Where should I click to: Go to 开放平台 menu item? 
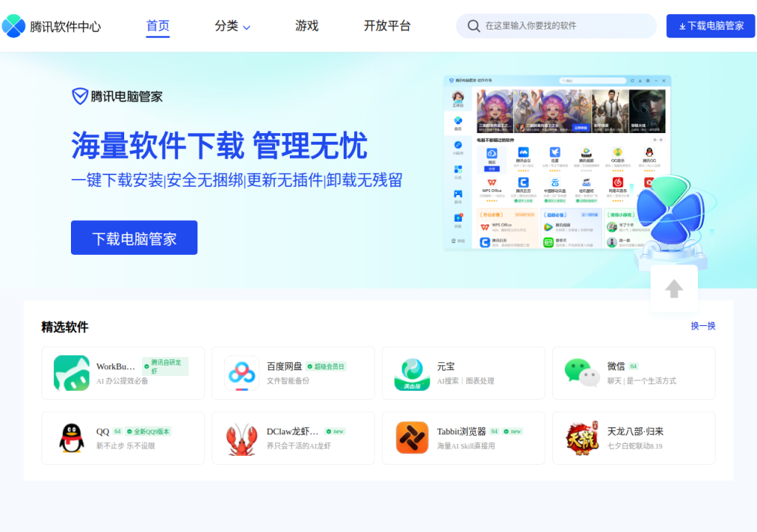387,26
